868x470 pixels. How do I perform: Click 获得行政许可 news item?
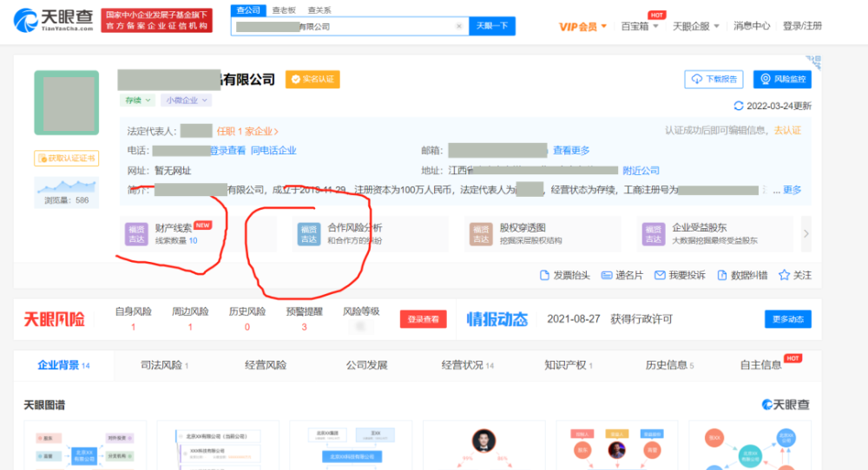641,319
